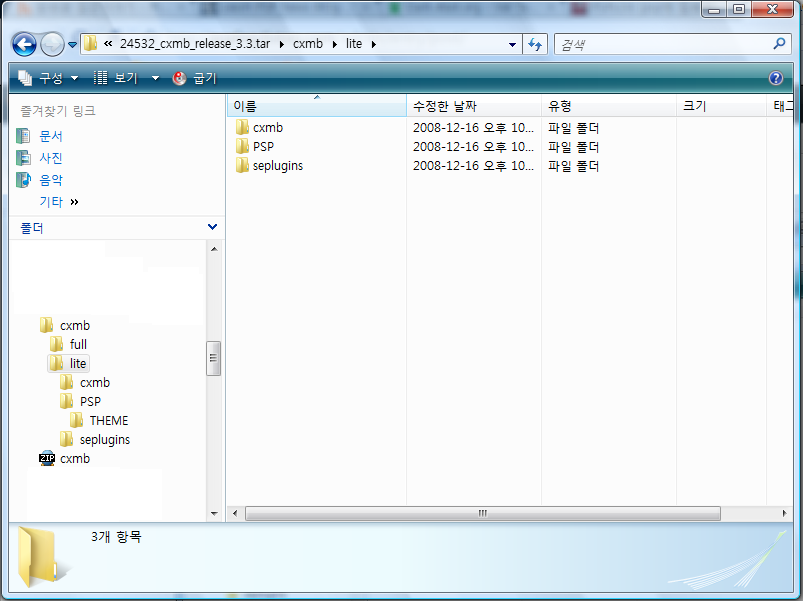This screenshot has height=601, width=803.
Task: Open the 구성 (Organize) menu
Action: tap(48, 78)
